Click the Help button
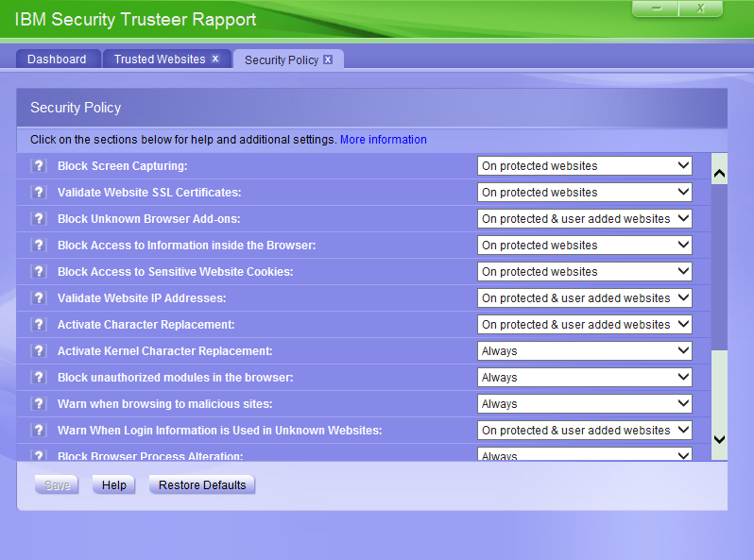The image size is (754, 560). (114, 485)
